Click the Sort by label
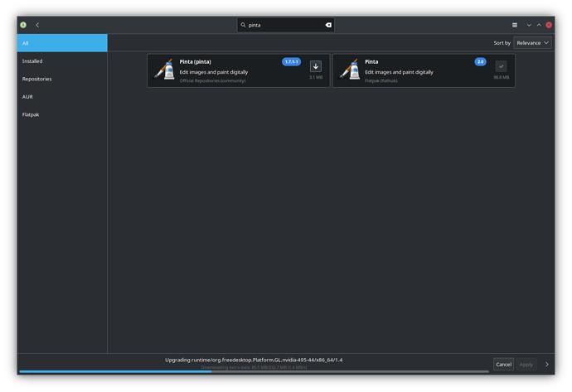Viewport: 572px width, 392px height. click(502, 42)
